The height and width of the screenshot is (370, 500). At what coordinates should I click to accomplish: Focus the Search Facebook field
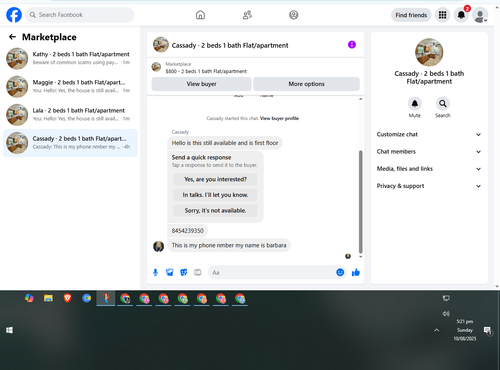point(80,15)
